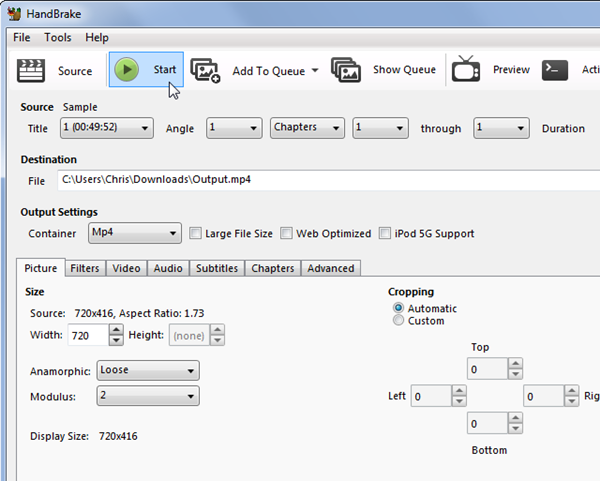Open the File menu

click(21, 38)
